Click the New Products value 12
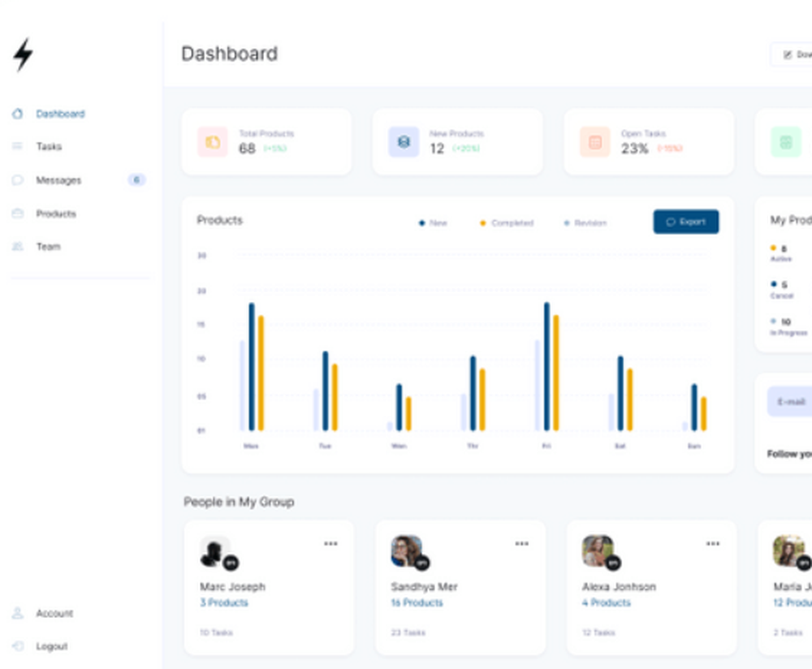Screen dimensions: 812x669 (x=437, y=149)
